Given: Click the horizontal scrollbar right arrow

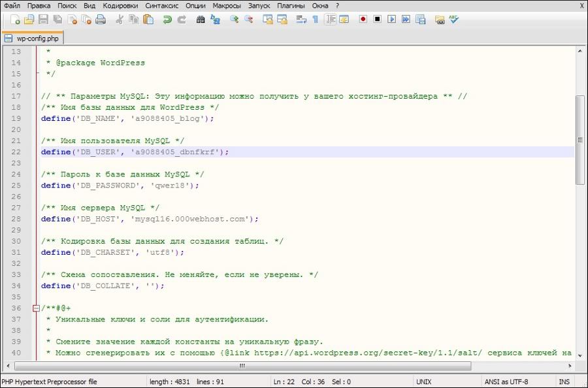Looking at the screenshot, I should tap(570, 366).
